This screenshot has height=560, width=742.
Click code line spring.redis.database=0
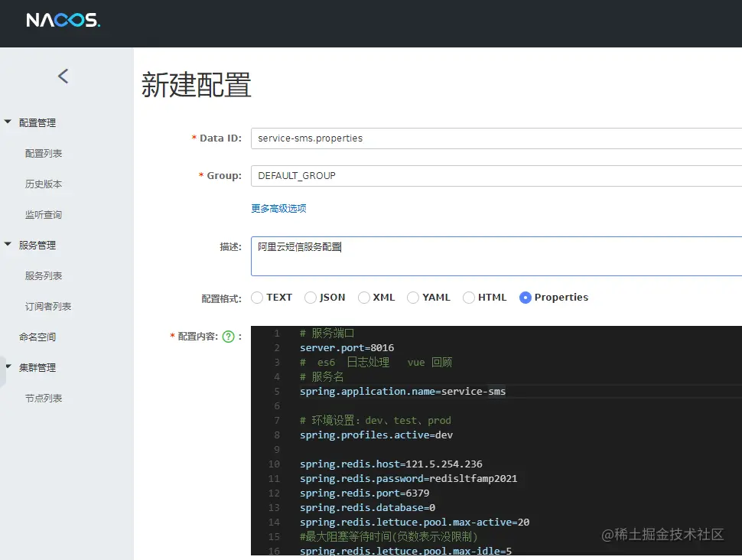367,507
